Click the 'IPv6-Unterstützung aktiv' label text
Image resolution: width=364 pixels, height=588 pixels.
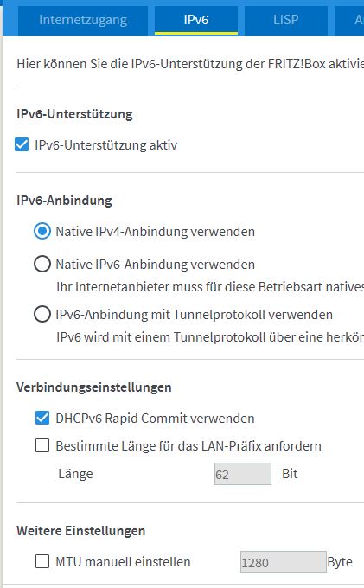(x=105, y=145)
